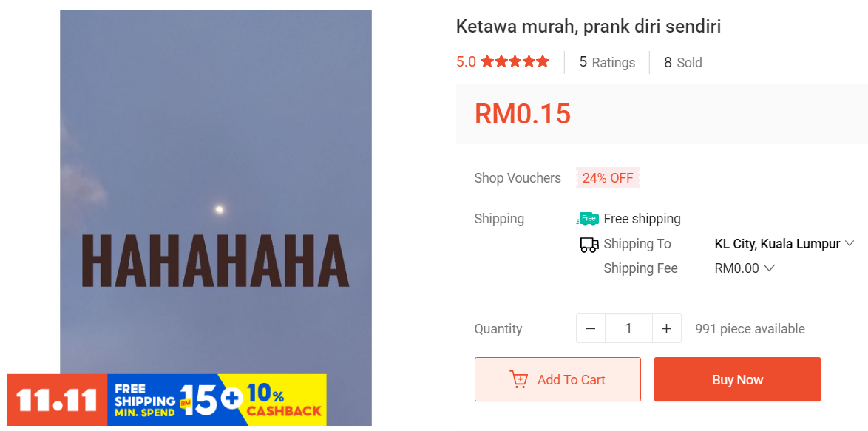Click the RM0.15 price label
This screenshot has height=431, width=868.
click(x=523, y=113)
